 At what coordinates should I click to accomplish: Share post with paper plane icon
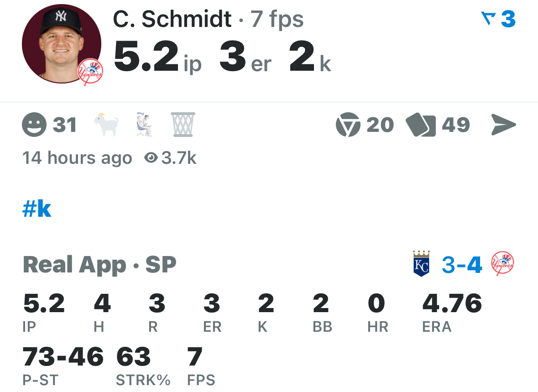pyautogui.click(x=503, y=125)
